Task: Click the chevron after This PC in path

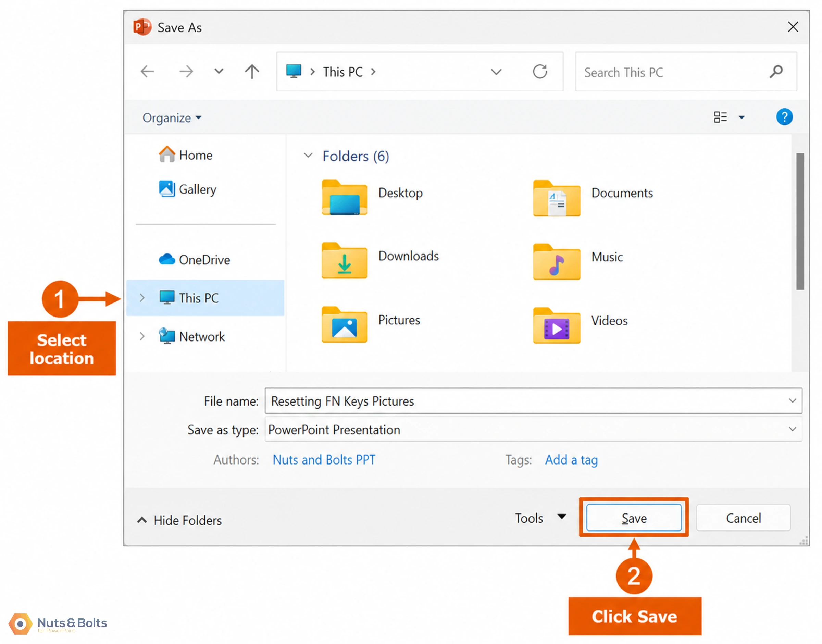Action: [373, 72]
